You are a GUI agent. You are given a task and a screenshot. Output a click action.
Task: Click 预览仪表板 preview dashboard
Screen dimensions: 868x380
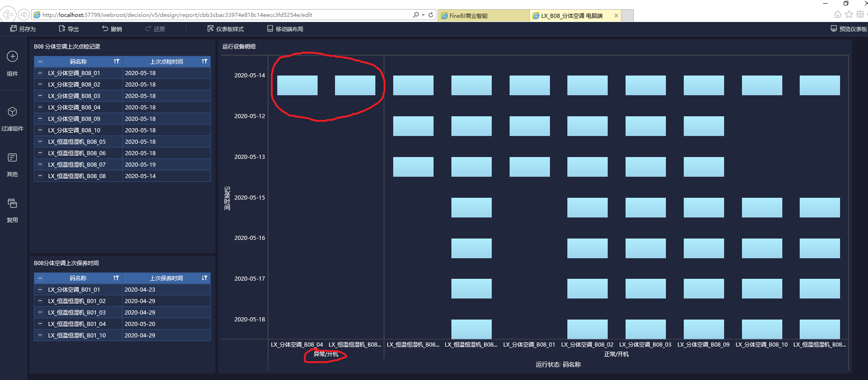tap(849, 29)
